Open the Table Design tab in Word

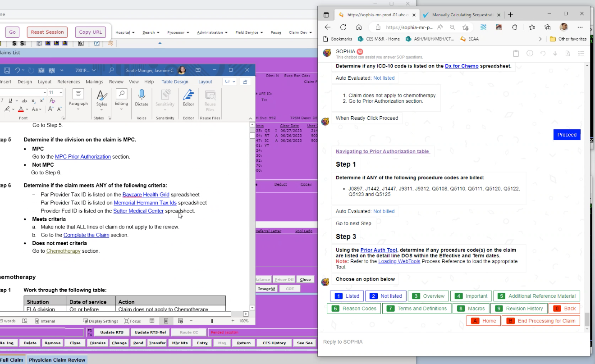pos(175,82)
